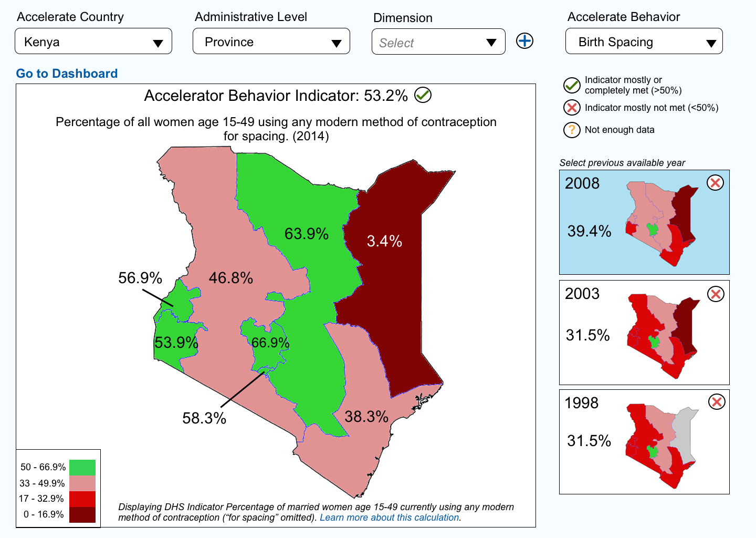Click the green check legend icon for indicator met
756x538 pixels.
[572, 85]
